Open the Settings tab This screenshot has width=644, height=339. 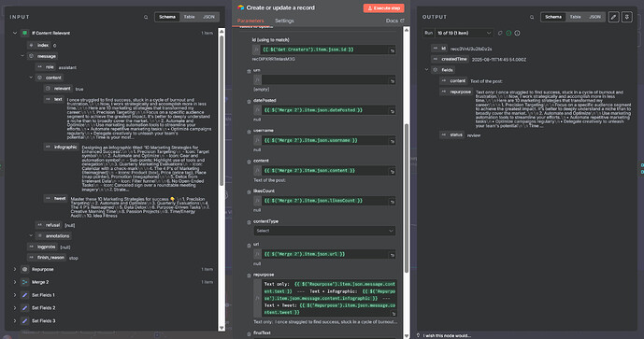[x=284, y=21]
